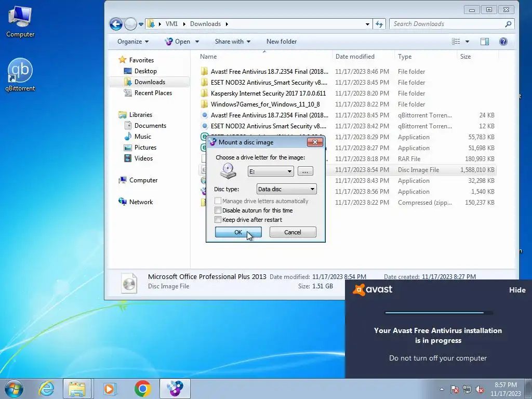The image size is (532, 399).
Task: Click the Explorer Forward arrow button
Action: point(130,24)
